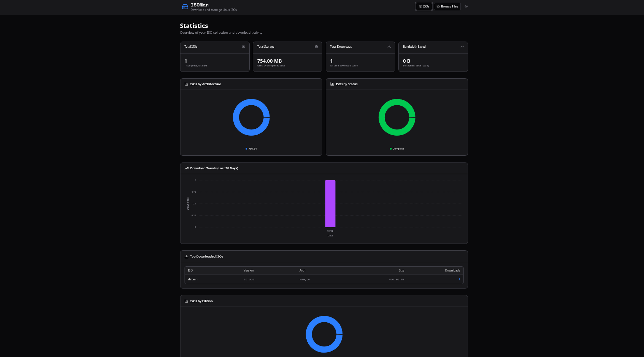The width and height of the screenshot is (644, 357).
Task: Click the green status donut ring
Action: click(382, 117)
